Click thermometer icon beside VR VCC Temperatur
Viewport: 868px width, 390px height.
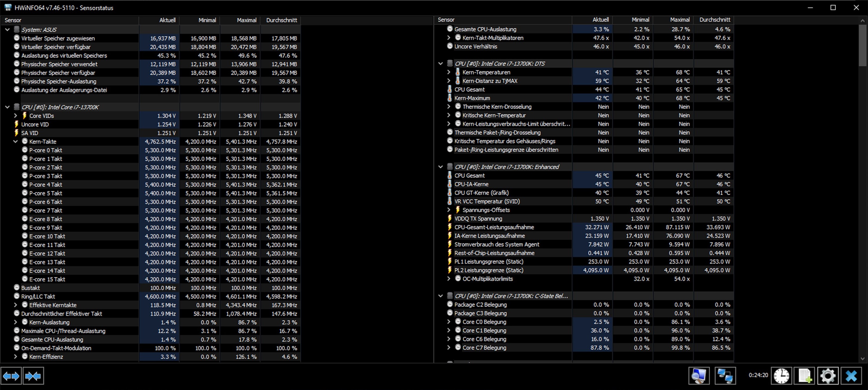[449, 201]
